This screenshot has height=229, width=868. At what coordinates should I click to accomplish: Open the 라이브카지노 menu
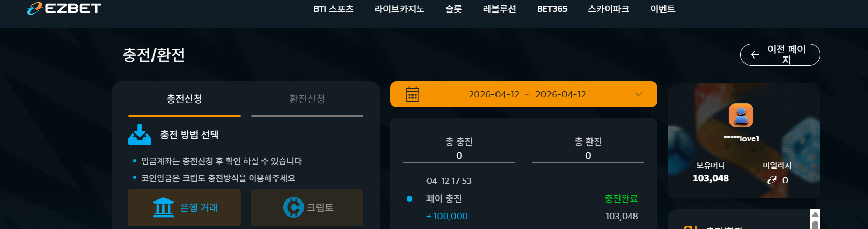399,9
